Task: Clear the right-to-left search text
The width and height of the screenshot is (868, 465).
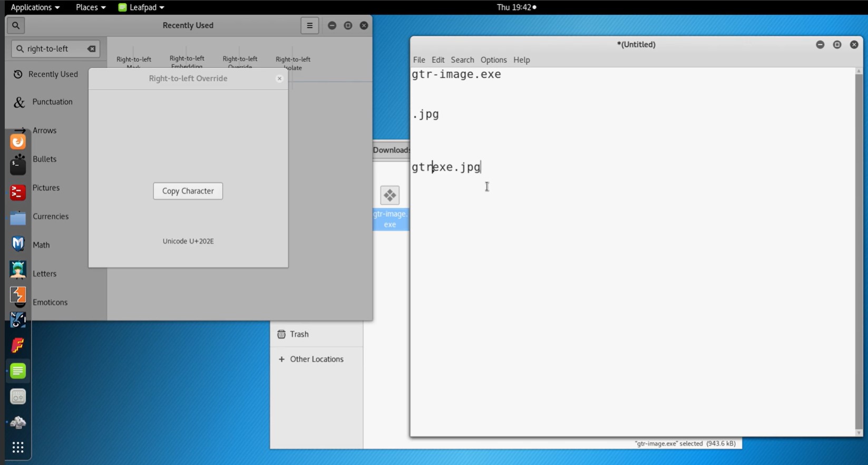Action: click(x=92, y=49)
